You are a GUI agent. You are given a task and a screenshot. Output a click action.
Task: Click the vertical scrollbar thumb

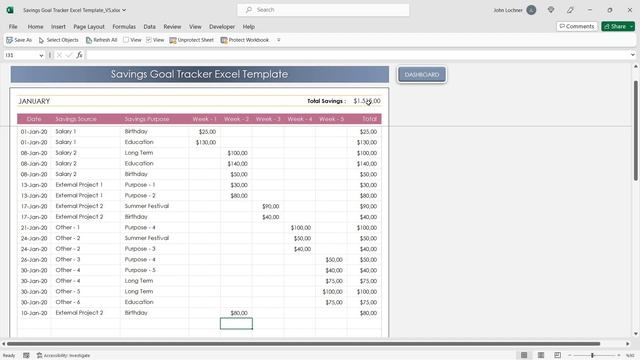coord(636,131)
